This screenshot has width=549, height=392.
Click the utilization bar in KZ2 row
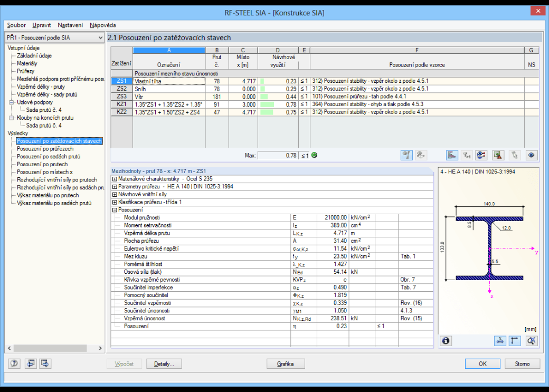[267, 112]
